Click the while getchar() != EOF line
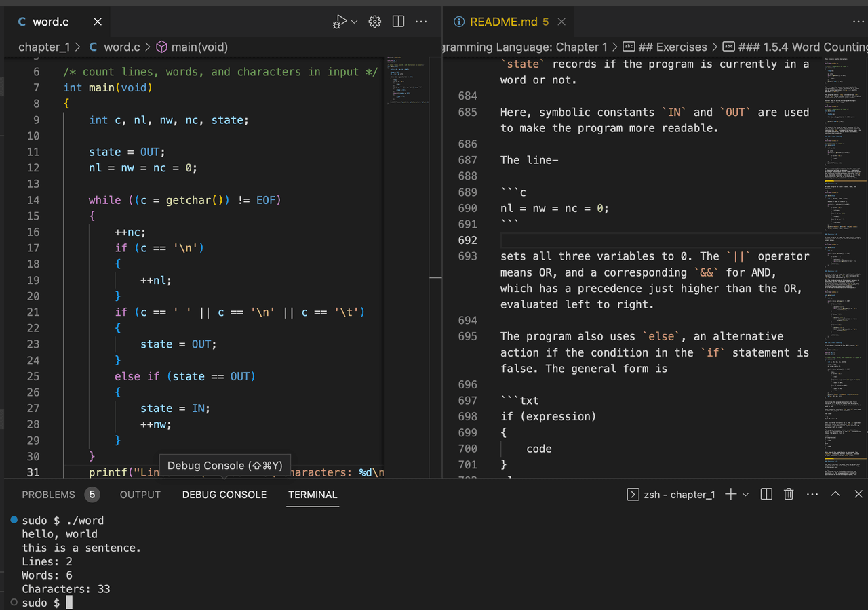Image resolution: width=868 pixels, height=610 pixels. point(184,200)
